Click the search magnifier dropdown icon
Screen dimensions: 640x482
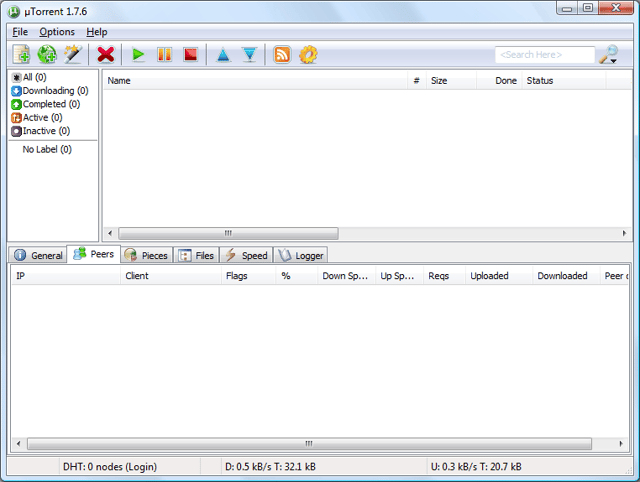[609, 55]
